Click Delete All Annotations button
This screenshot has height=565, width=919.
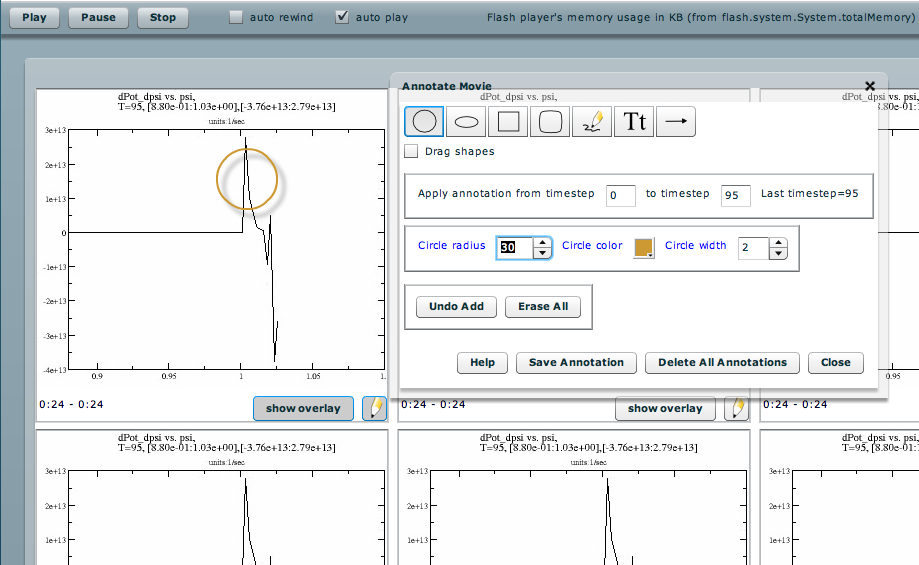click(x=723, y=363)
